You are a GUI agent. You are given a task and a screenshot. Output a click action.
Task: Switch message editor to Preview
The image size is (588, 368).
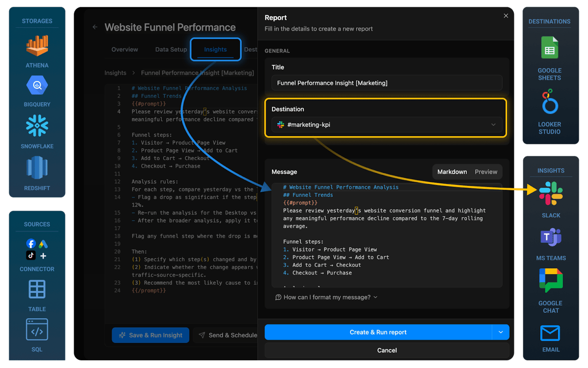(486, 172)
